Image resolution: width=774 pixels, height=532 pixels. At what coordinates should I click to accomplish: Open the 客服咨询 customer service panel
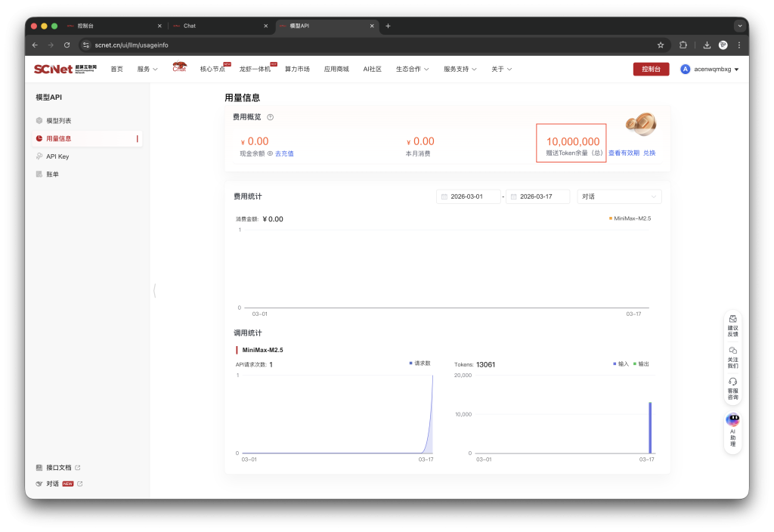(x=732, y=387)
